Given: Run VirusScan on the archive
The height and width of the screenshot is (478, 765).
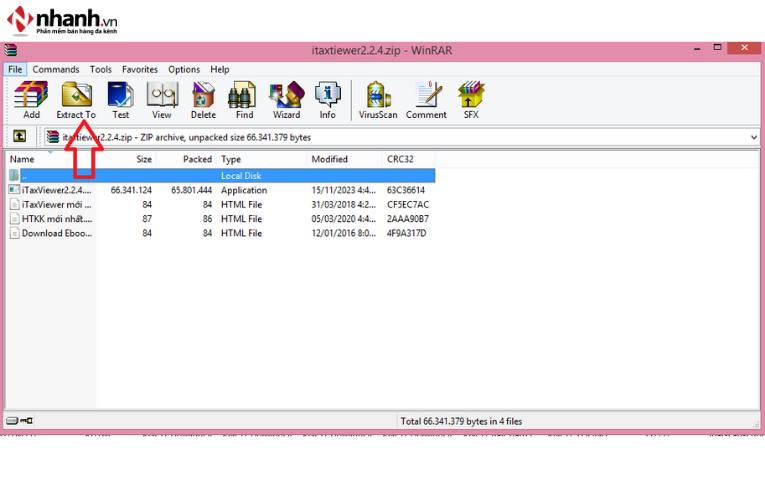Looking at the screenshot, I should click(378, 100).
